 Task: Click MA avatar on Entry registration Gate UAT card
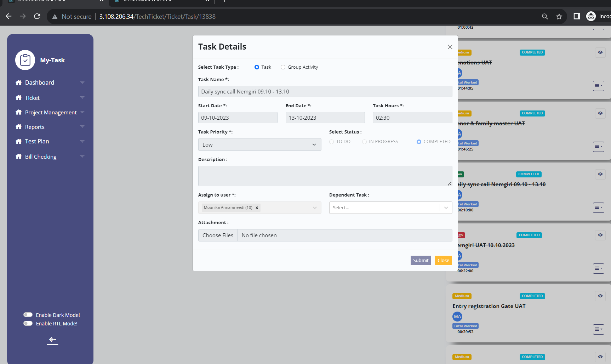click(457, 317)
